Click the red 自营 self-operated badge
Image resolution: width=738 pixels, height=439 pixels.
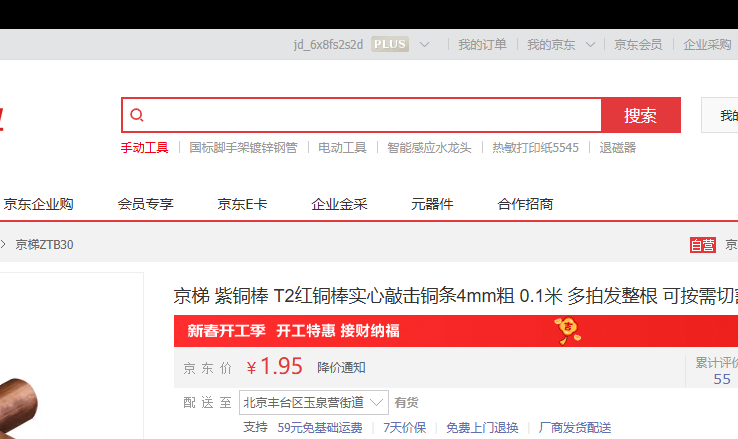pos(703,245)
